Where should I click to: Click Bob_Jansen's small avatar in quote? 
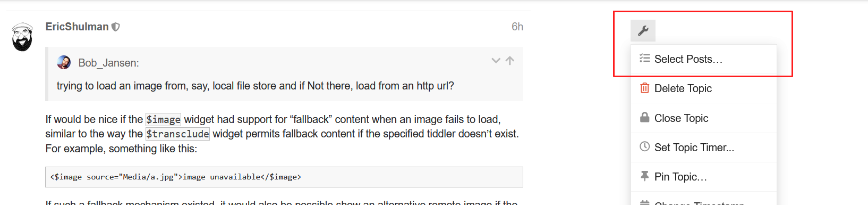click(x=64, y=62)
